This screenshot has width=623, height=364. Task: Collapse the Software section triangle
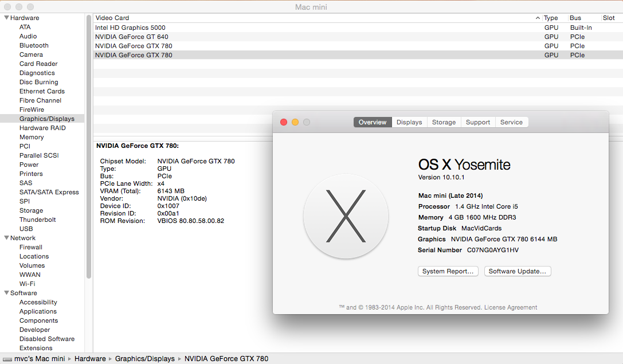click(6, 293)
